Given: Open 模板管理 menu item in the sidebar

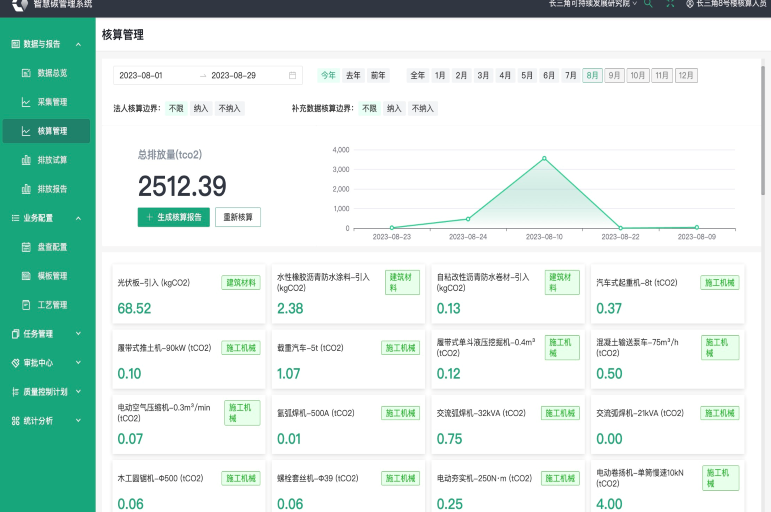Looking at the screenshot, I should click(x=52, y=276).
